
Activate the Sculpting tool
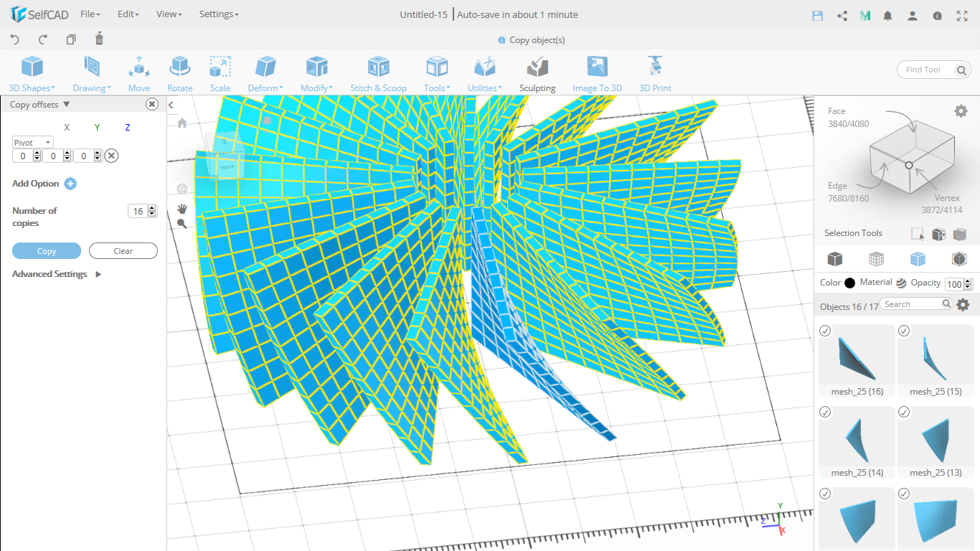tap(537, 74)
